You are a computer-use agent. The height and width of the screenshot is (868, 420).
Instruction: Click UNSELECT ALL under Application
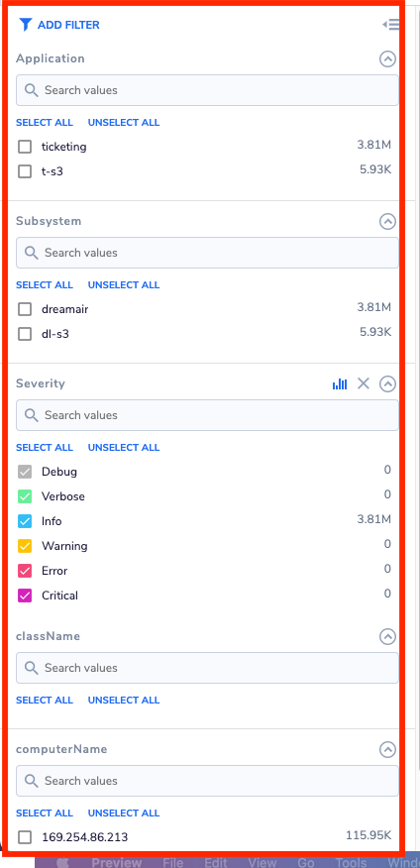124,122
